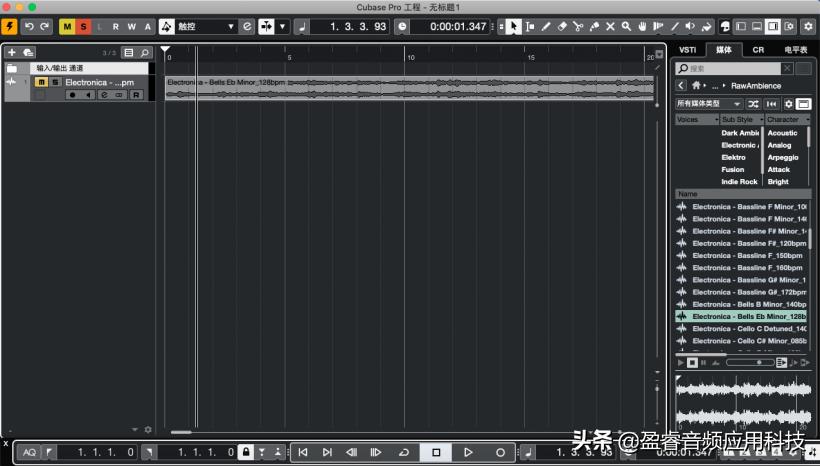Click the AQ auto quantize button
Image resolution: width=820 pixels, height=466 pixels.
click(29, 452)
